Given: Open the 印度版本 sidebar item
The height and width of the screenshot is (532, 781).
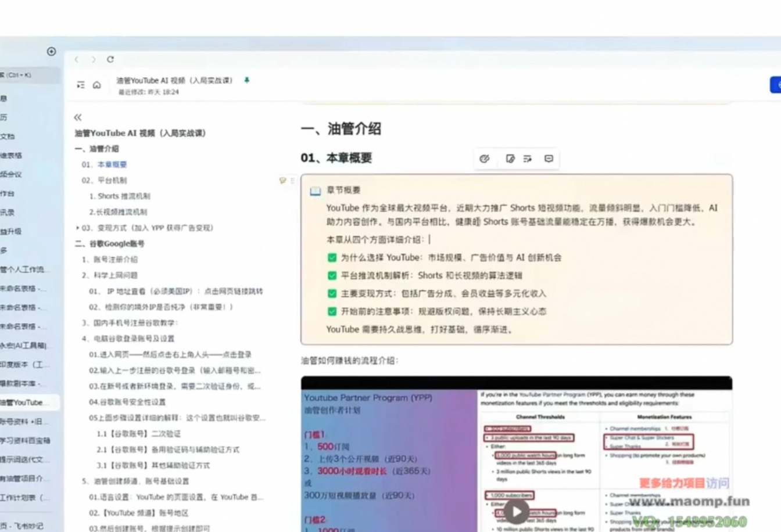Looking at the screenshot, I should click(25, 364).
